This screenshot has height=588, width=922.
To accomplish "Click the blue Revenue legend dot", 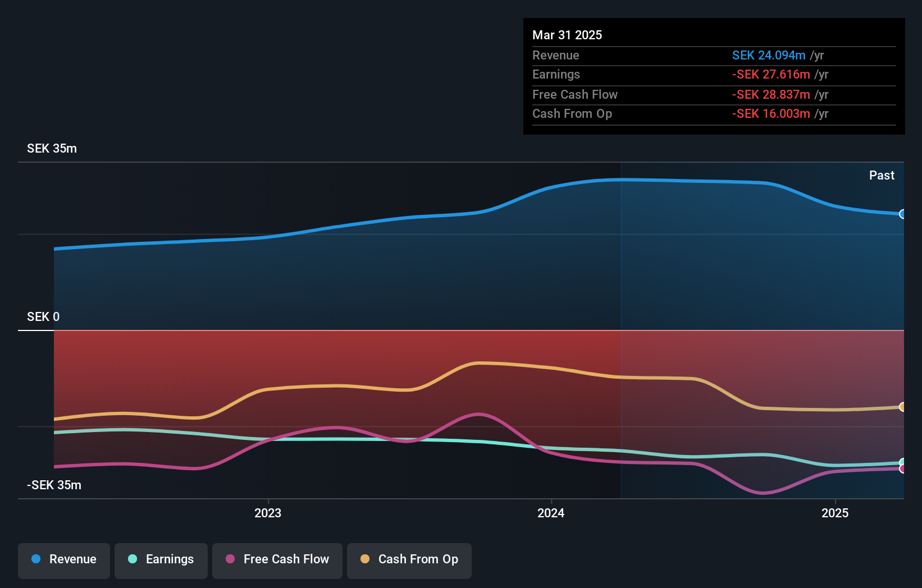I will (x=36, y=559).
